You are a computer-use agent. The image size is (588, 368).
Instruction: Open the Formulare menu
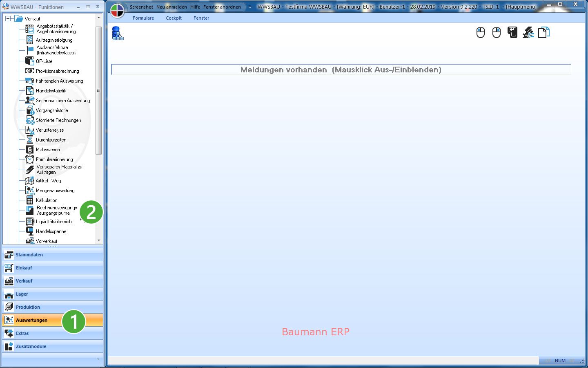(x=143, y=18)
